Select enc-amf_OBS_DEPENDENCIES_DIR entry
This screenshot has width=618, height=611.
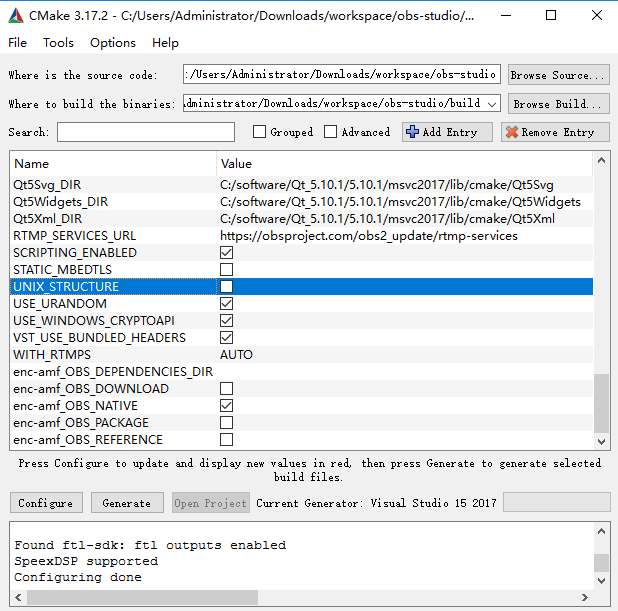(x=113, y=372)
